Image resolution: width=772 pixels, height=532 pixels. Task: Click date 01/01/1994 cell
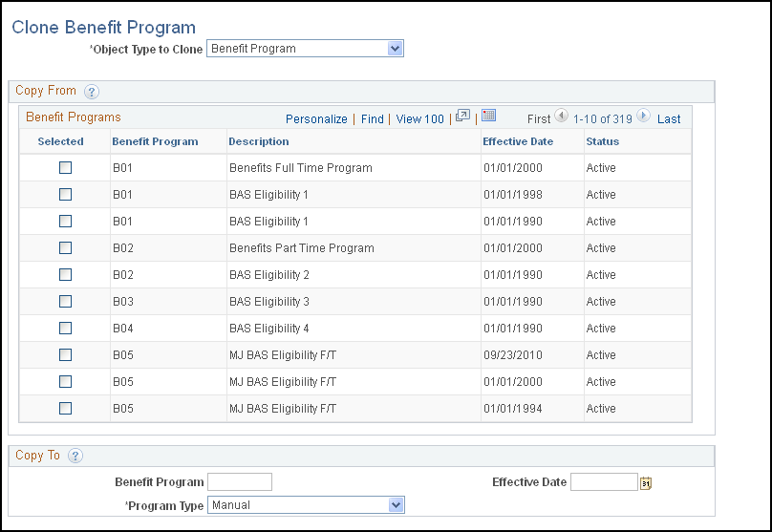[x=513, y=409]
